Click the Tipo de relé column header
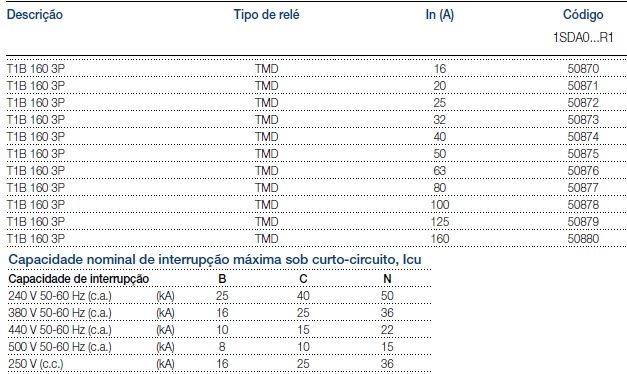This screenshot has height=374, width=627. [x=267, y=14]
